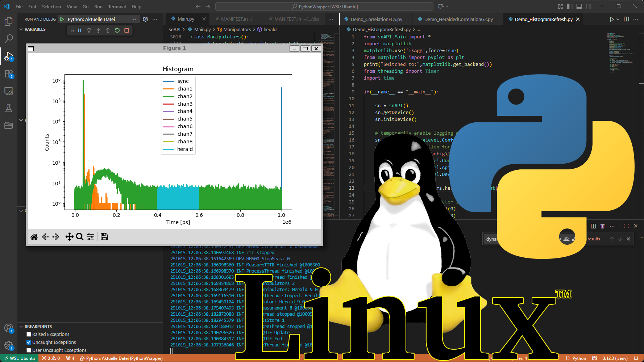644x362 pixels.
Task: Select the matplotlib Pan axes tool
Action: pos(69,237)
